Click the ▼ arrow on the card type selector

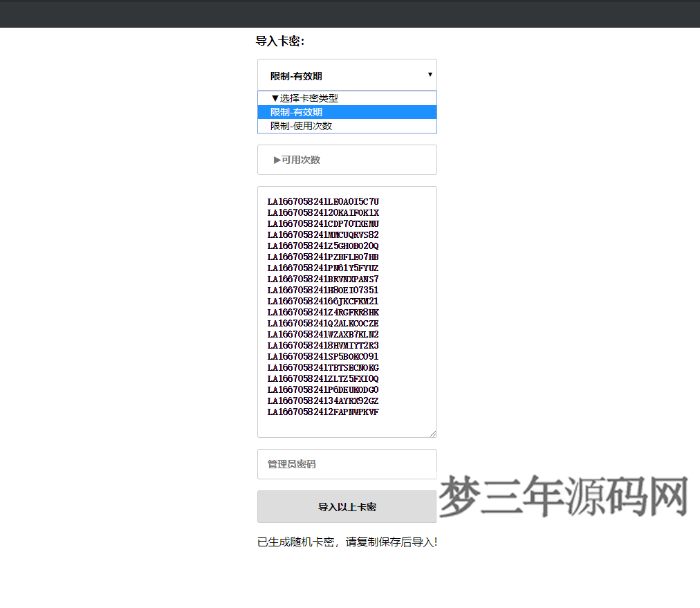pyautogui.click(x=430, y=74)
